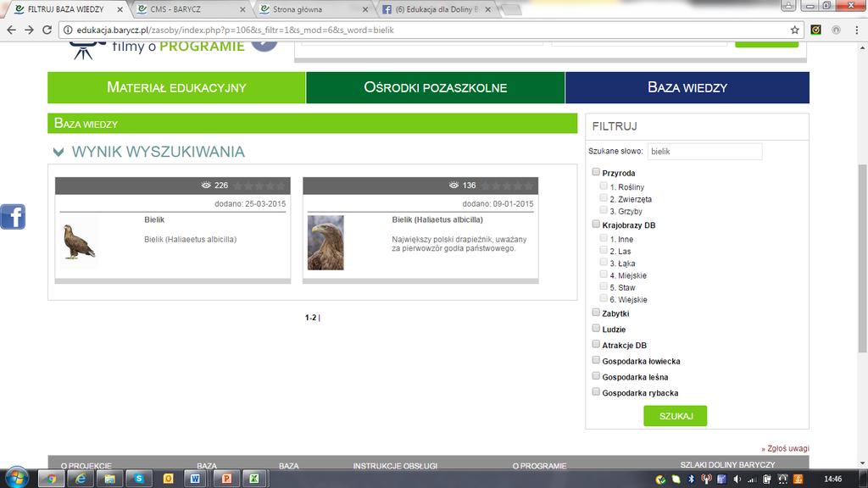Open the Bielik (Haliaetus albicilla) result title

(437, 219)
